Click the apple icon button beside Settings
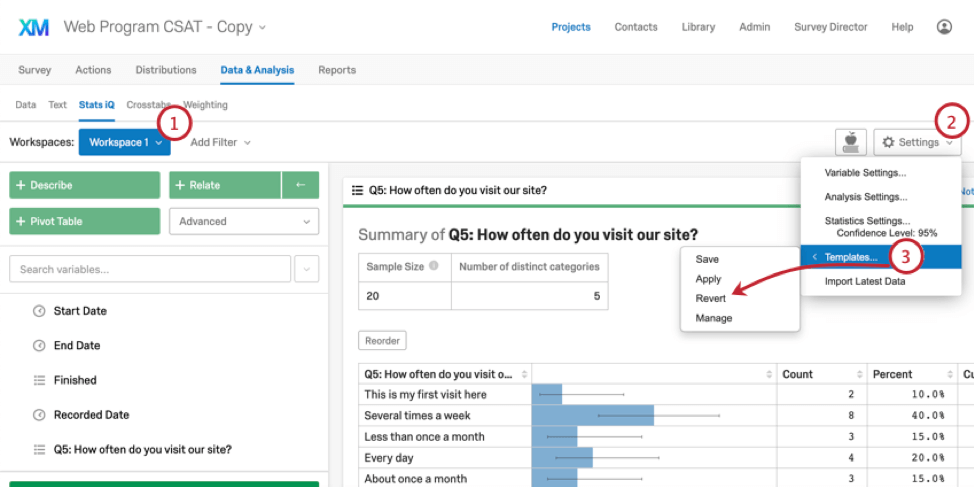The height and width of the screenshot is (487, 974). point(849,142)
